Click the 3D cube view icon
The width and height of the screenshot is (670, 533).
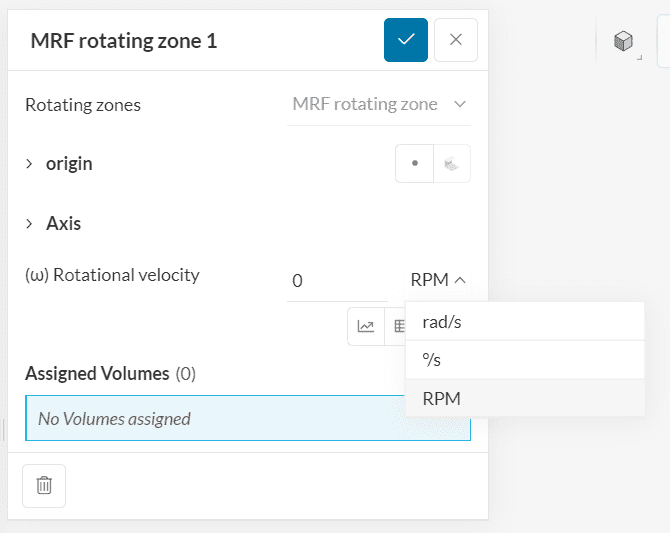click(x=623, y=41)
